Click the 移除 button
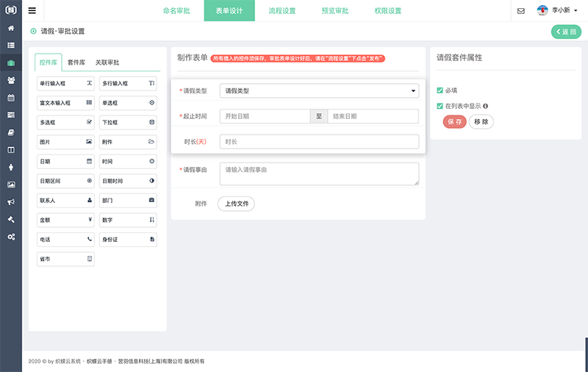This screenshot has width=588, height=372. click(x=481, y=122)
